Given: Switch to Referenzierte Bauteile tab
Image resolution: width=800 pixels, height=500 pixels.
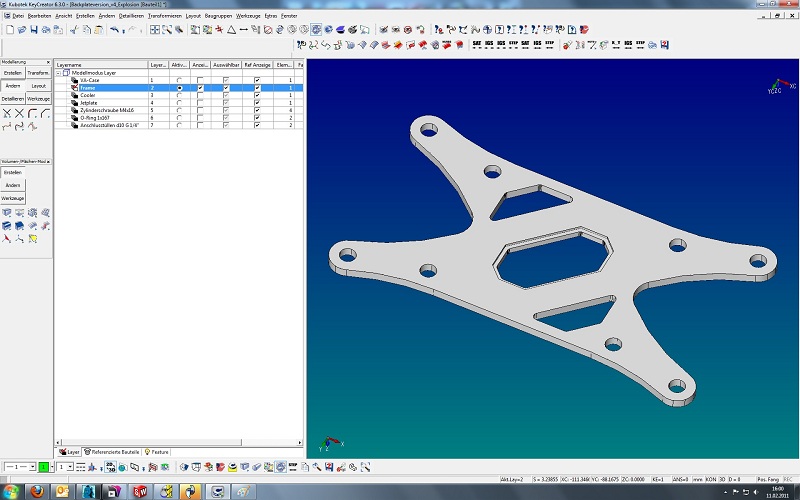Looking at the screenshot, I should click(x=111, y=452).
